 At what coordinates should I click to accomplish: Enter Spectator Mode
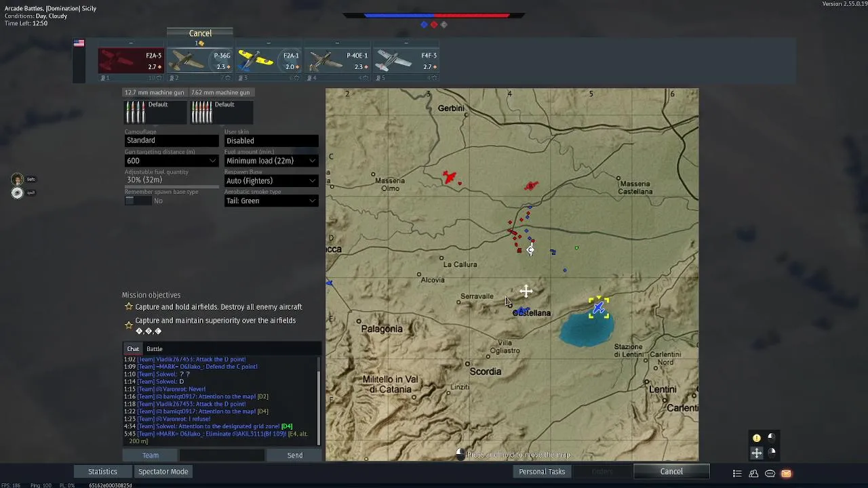[x=163, y=472]
